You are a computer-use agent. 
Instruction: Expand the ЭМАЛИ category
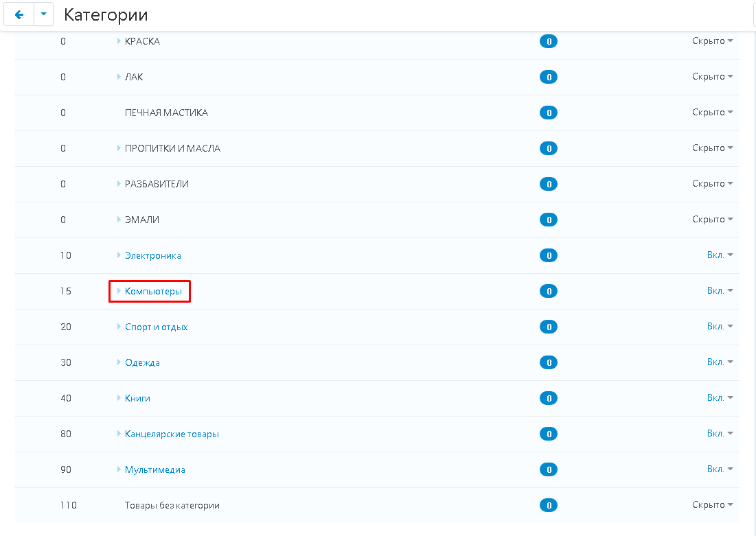point(119,220)
